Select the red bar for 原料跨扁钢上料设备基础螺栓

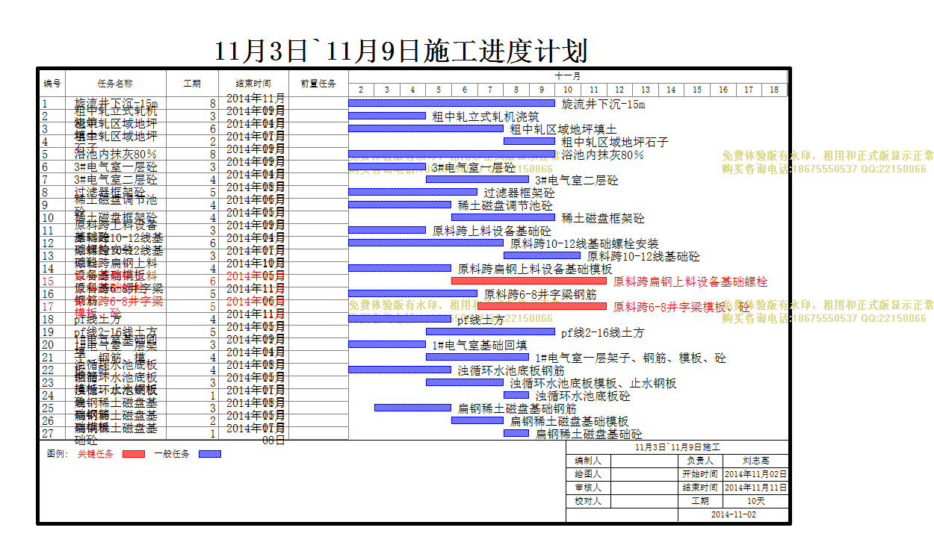tap(529, 281)
